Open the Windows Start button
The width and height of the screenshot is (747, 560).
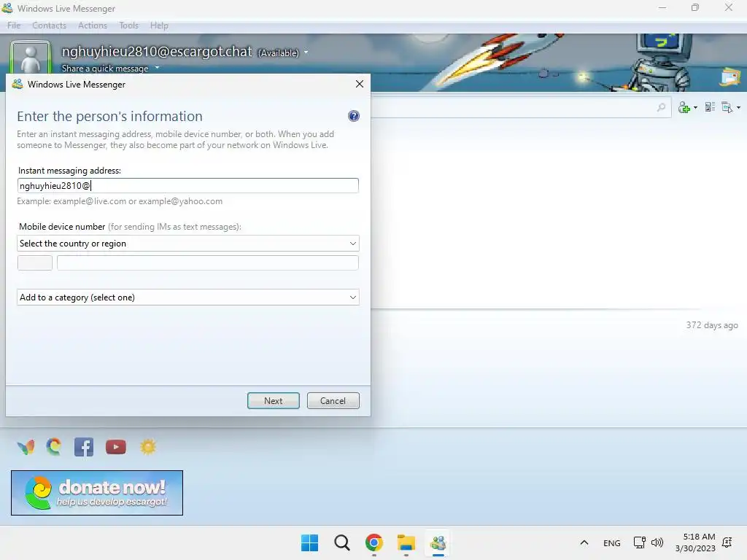pos(309,542)
